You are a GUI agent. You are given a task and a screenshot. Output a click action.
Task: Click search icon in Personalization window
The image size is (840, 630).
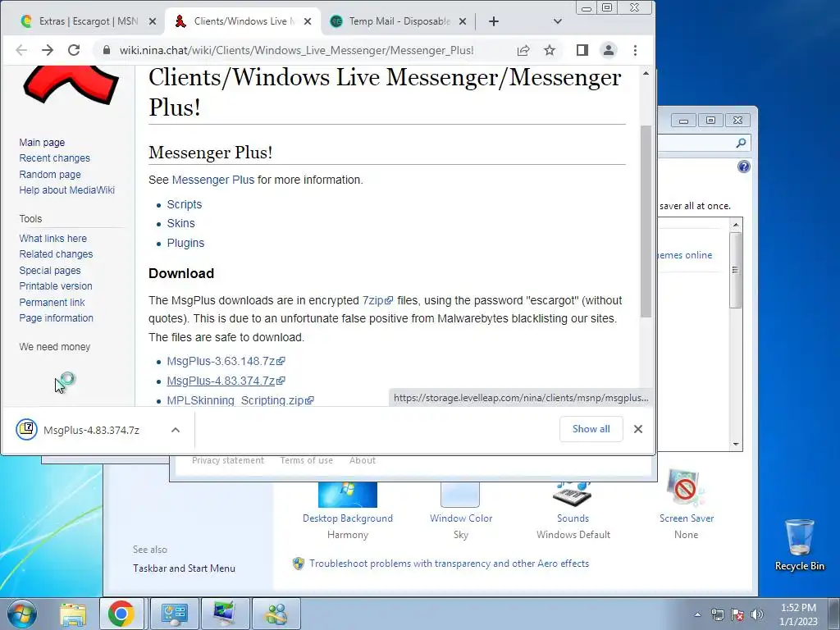(741, 143)
